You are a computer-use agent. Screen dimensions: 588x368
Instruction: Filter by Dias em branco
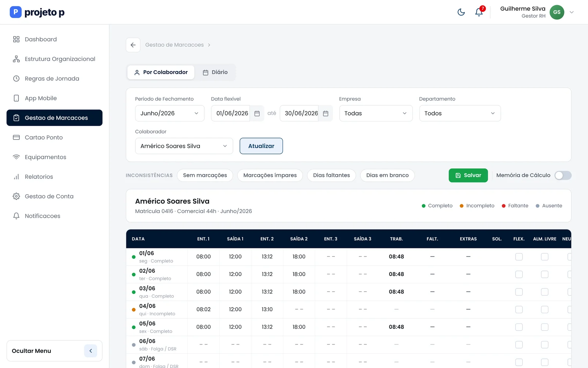click(387, 175)
